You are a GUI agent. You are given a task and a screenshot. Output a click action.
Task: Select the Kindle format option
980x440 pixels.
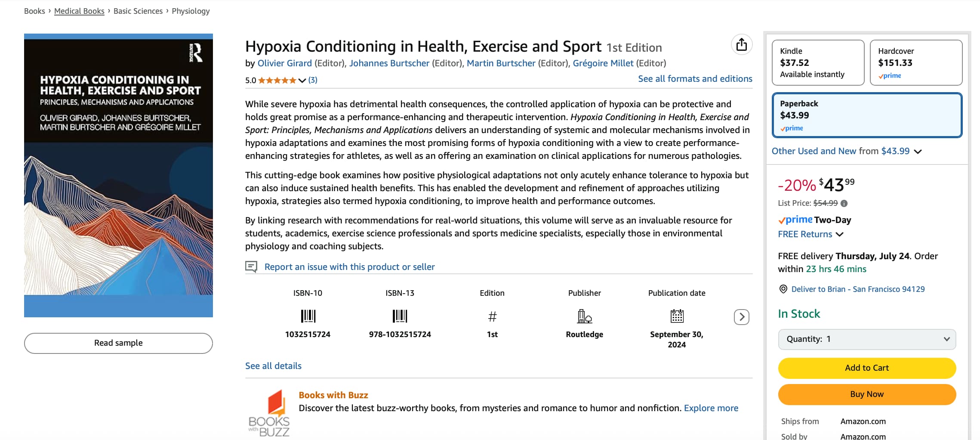pyautogui.click(x=818, y=63)
